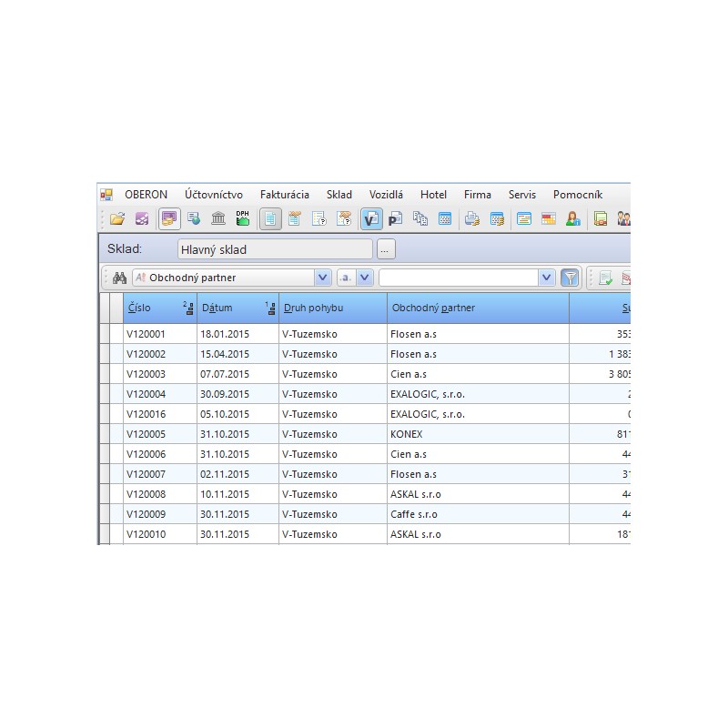
Task: Click the Caffe s.r.o partner cell
Action: point(479,514)
